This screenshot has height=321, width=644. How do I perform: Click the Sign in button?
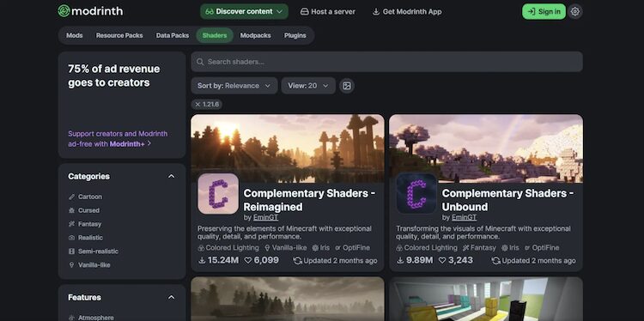544,11
